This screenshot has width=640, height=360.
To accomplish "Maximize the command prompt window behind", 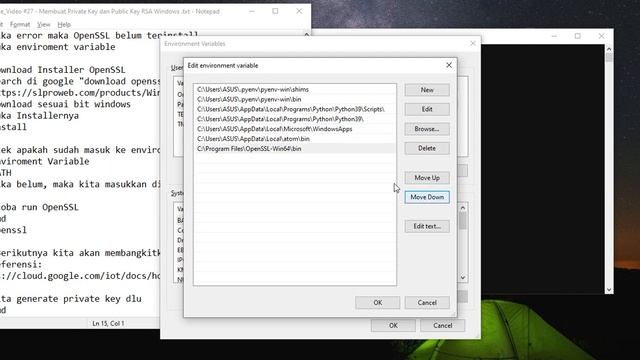I will click(x=578, y=36).
